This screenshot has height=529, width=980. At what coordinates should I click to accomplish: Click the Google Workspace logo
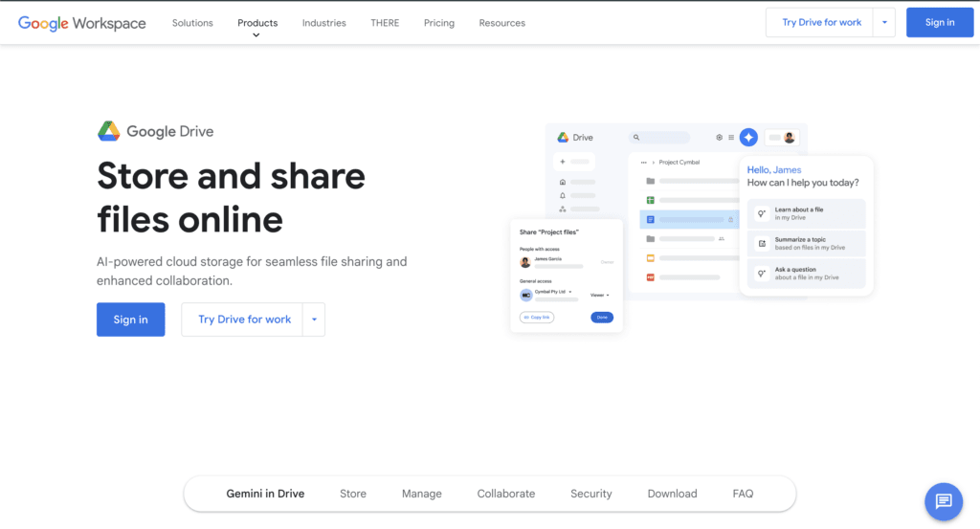(x=82, y=23)
